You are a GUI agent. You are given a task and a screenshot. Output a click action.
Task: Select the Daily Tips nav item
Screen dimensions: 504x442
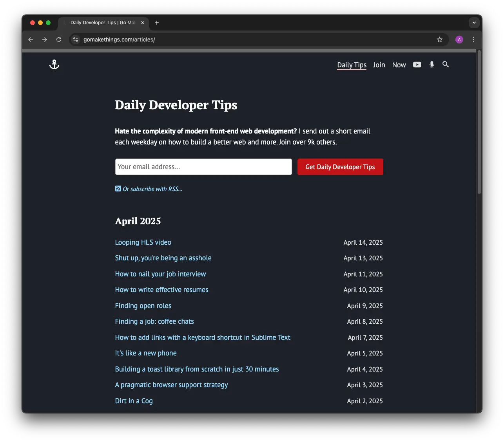pos(352,65)
